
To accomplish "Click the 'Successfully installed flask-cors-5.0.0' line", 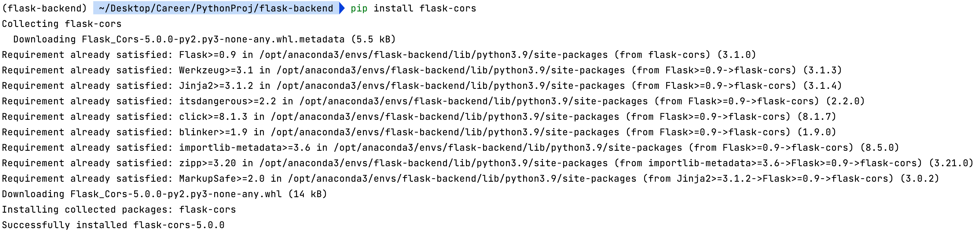I will [113, 225].
